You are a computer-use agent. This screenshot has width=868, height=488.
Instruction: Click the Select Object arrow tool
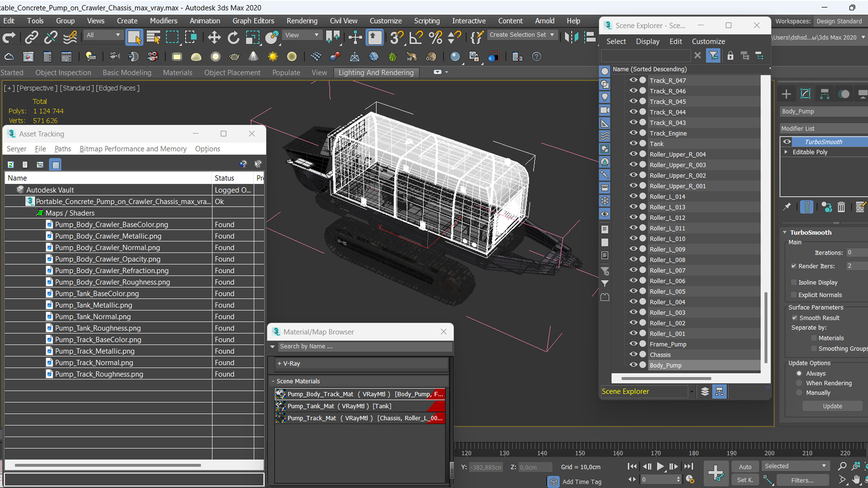coord(134,38)
